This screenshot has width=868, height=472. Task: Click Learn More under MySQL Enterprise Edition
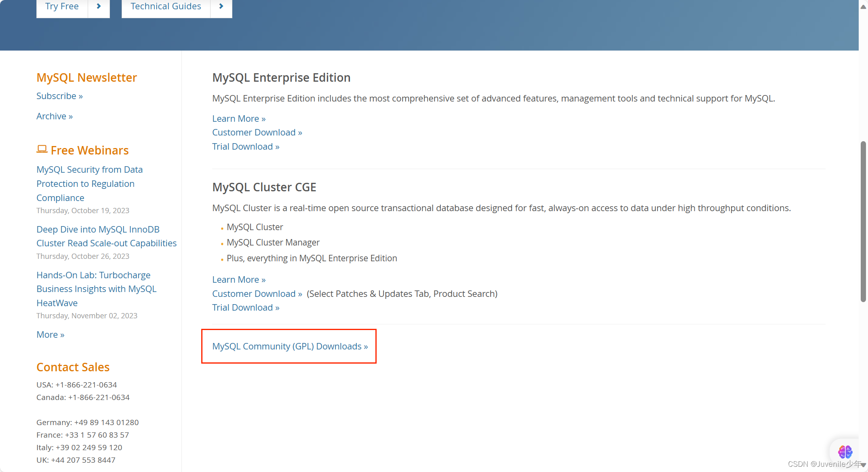point(239,119)
